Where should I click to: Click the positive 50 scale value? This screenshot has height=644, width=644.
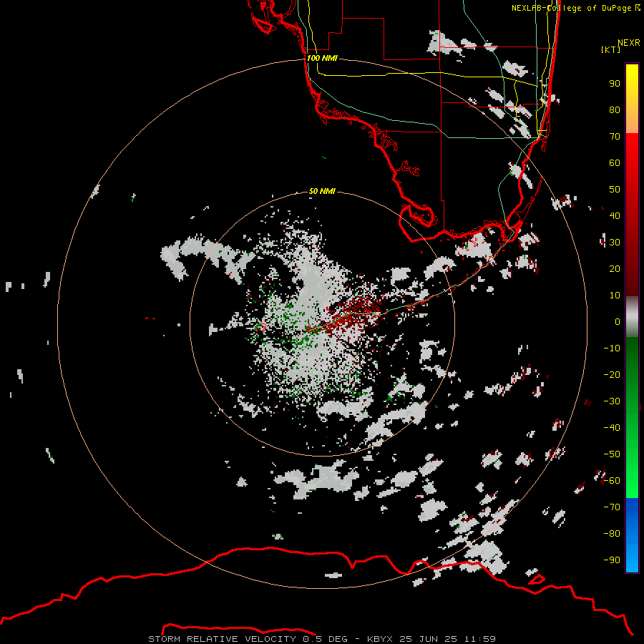[x=615, y=190]
